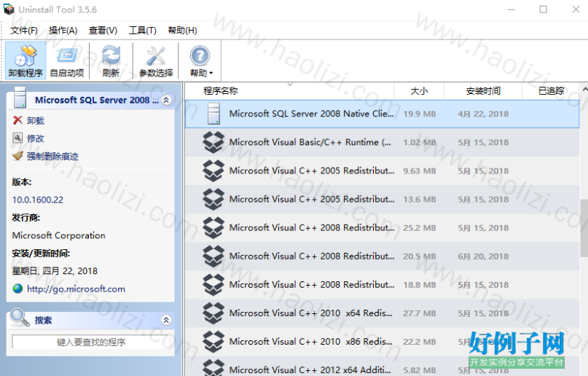Image resolution: width=588 pixels, height=376 pixels.
Task: Click the globe icon beside the Microsoft URL
Action: [x=17, y=289]
